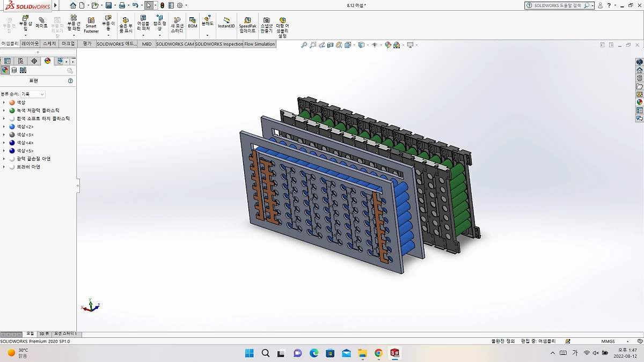Expand the 색상<3> appearance item
This screenshot has width=644, height=362.
(4, 135)
